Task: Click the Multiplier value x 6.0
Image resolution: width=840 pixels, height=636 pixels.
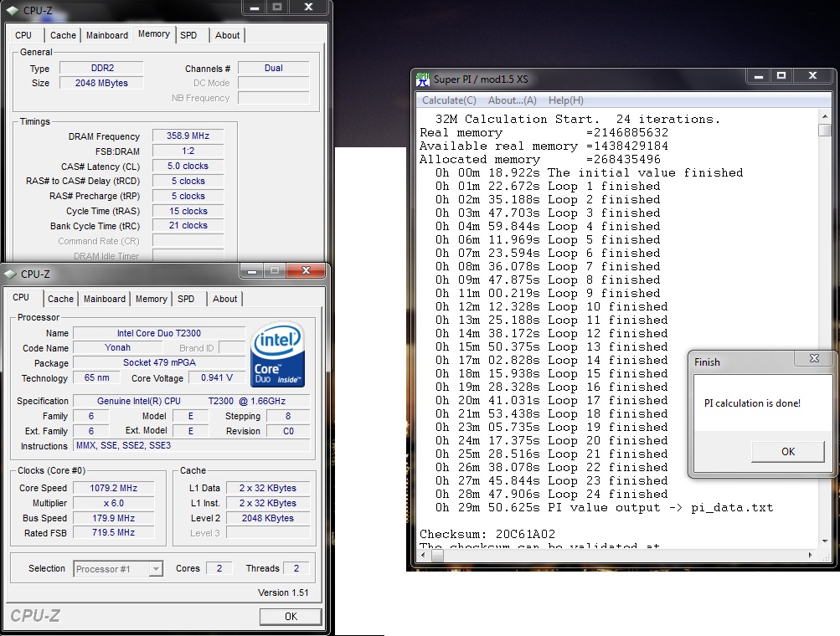Action: 114,503
